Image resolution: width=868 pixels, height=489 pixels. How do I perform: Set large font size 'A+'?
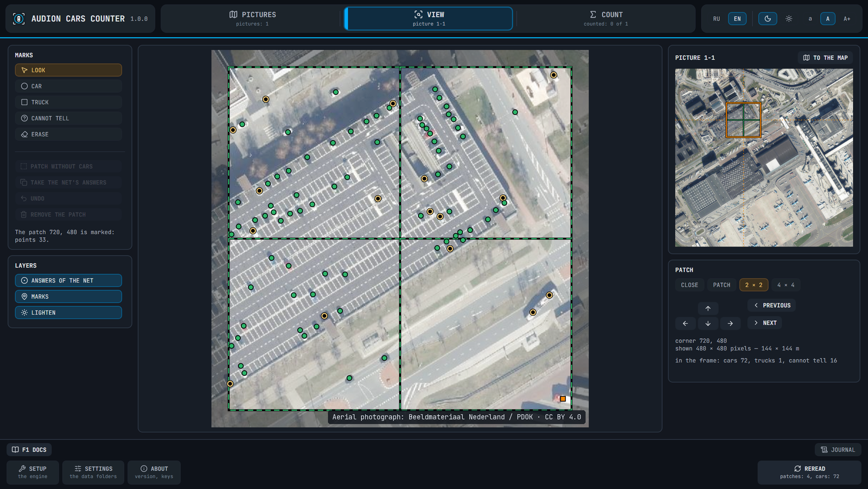(847, 18)
